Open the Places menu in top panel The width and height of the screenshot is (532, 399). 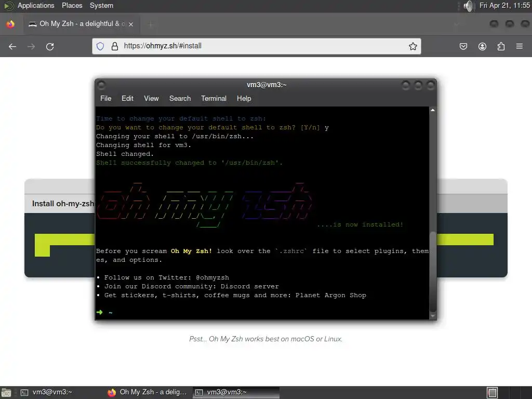tap(72, 5)
